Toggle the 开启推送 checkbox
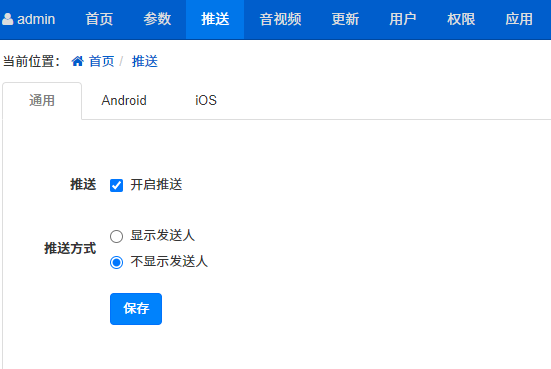The image size is (551, 369). coord(116,185)
